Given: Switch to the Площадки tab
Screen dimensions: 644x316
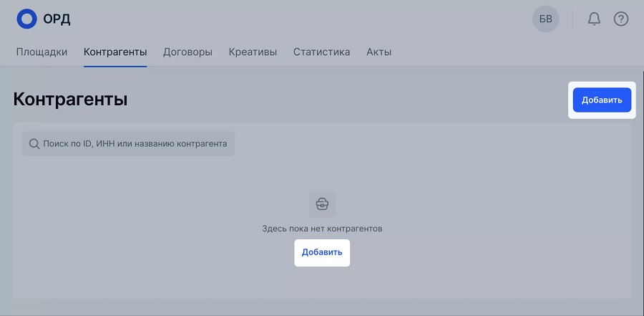Looking at the screenshot, I should click(x=42, y=52).
